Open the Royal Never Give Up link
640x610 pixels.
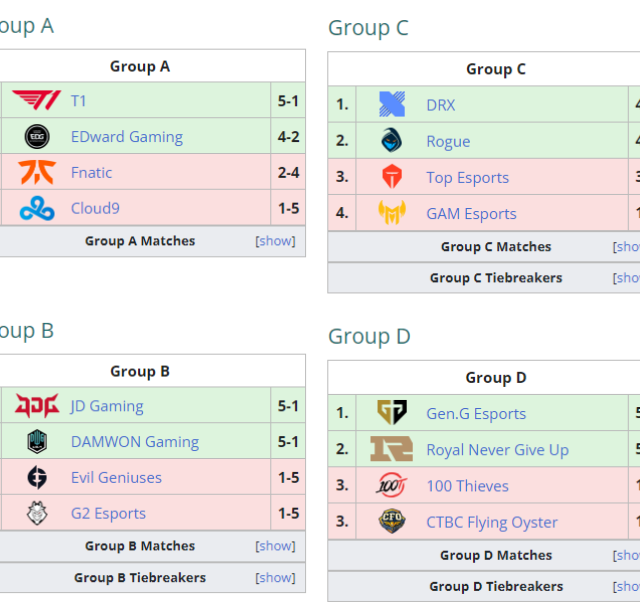click(x=497, y=449)
